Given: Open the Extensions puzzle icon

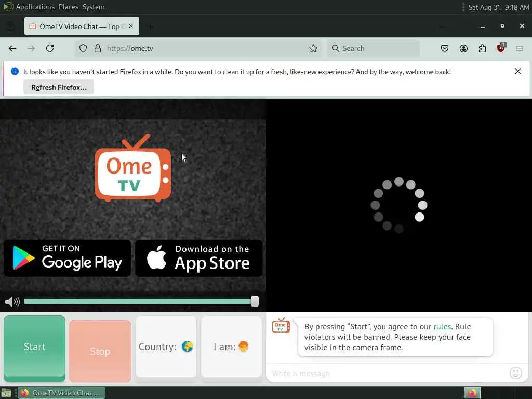Looking at the screenshot, I should [x=482, y=48].
